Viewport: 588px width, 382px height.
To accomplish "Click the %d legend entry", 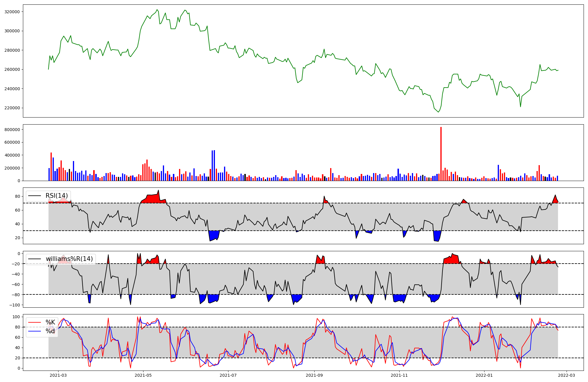I will (50, 331).
